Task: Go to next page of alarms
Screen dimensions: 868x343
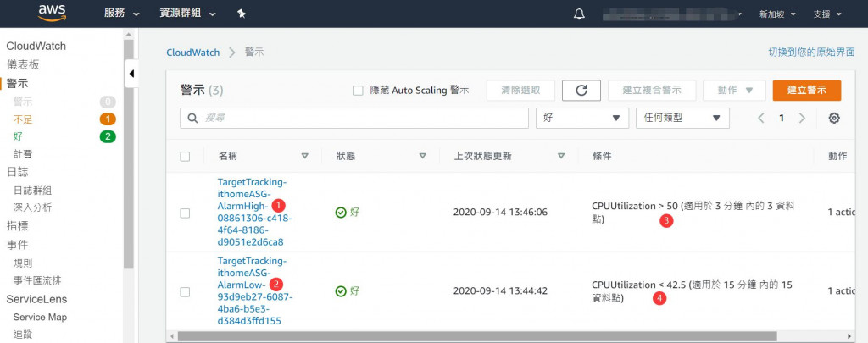Action: pyautogui.click(x=802, y=118)
